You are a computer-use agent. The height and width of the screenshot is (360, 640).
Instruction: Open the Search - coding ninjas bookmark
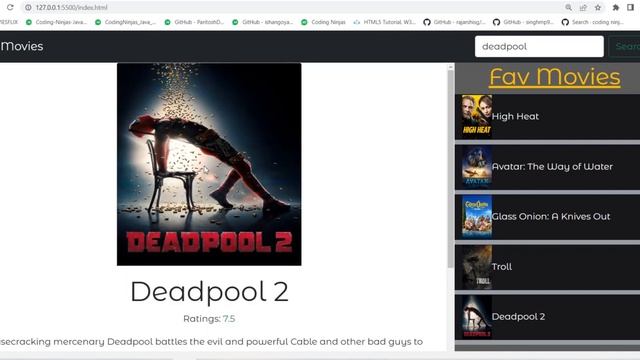tap(593, 22)
